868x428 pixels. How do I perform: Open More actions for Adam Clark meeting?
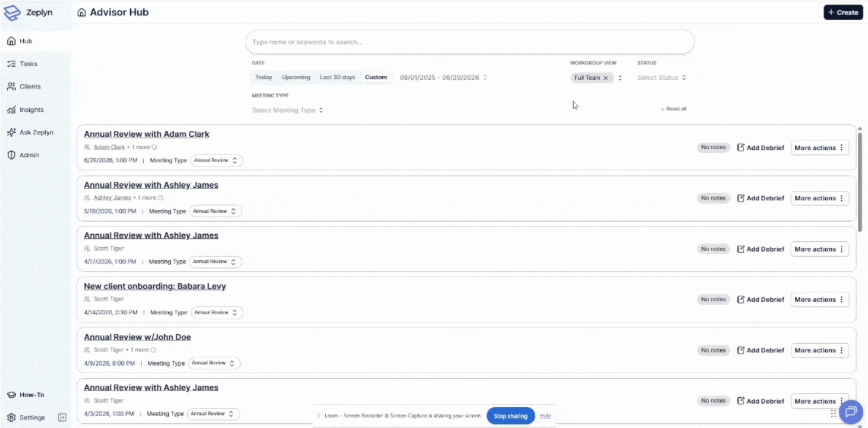click(x=819, y=147)
